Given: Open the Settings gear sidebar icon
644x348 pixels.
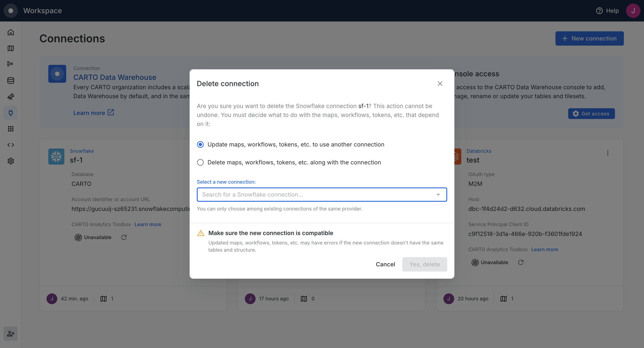Looking at the screenshot, I should [x=11, y=161].
